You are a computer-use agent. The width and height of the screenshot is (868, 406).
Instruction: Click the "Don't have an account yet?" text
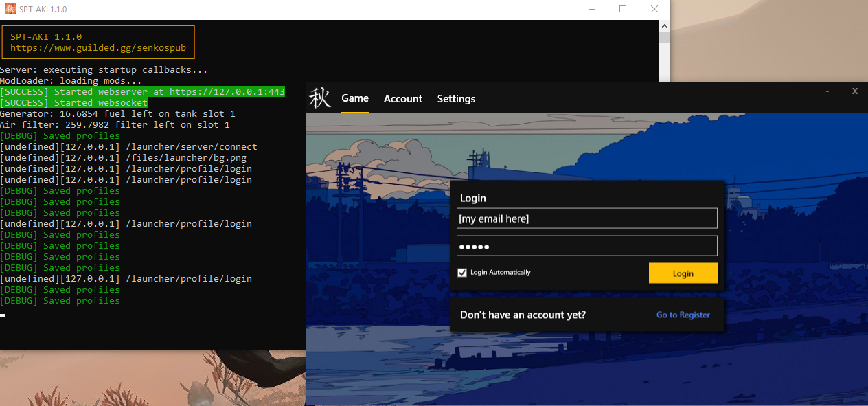coord(523,315)
